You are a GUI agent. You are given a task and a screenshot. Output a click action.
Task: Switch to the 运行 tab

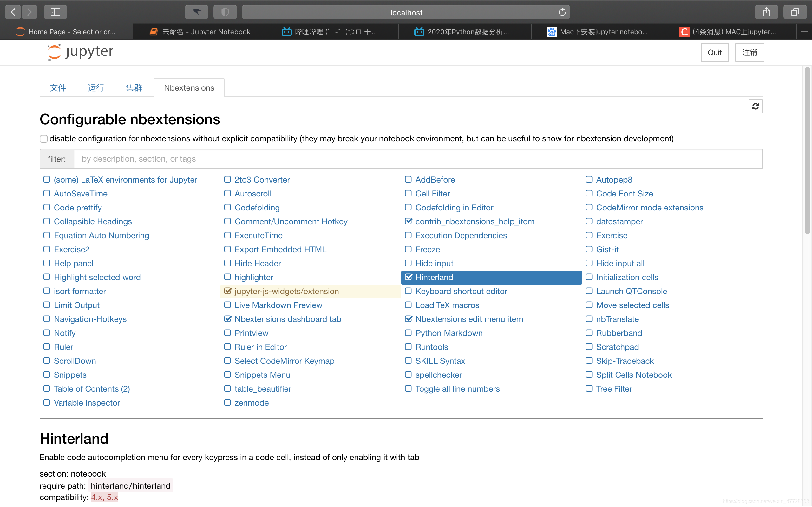[96, 88]
